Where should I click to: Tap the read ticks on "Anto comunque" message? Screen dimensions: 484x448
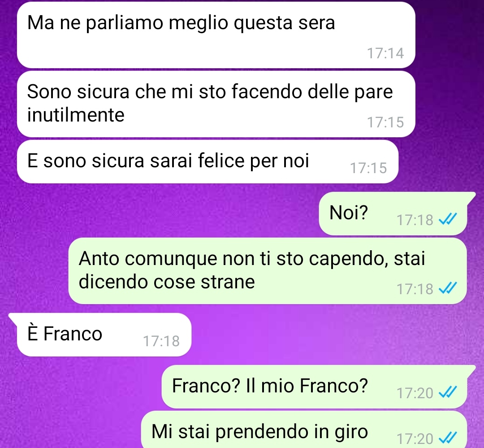point(447,288)
